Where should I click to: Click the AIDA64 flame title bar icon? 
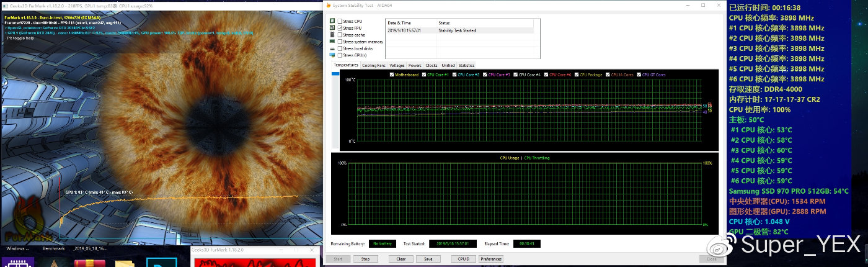(328, 5)
